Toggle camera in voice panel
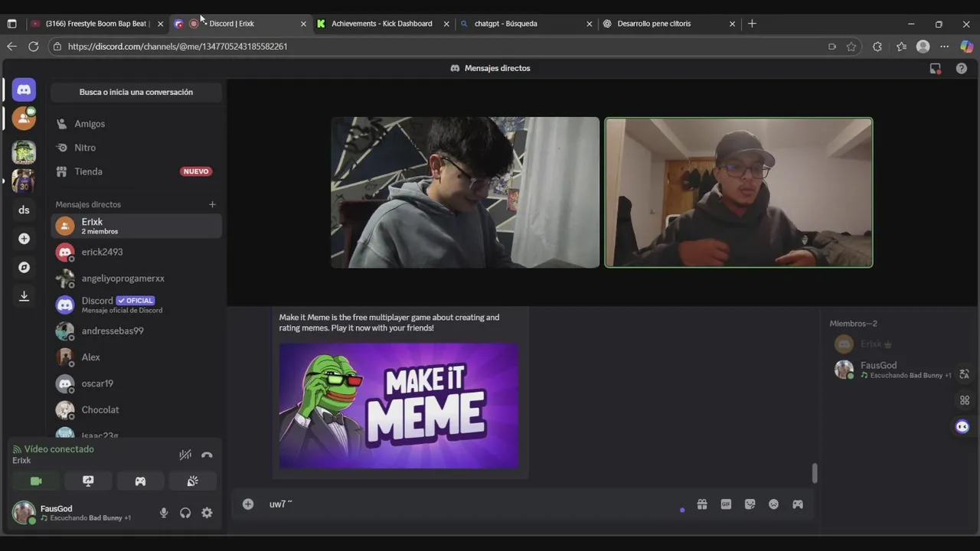Viewport: 980px width, 551px height. pos(36,481)
